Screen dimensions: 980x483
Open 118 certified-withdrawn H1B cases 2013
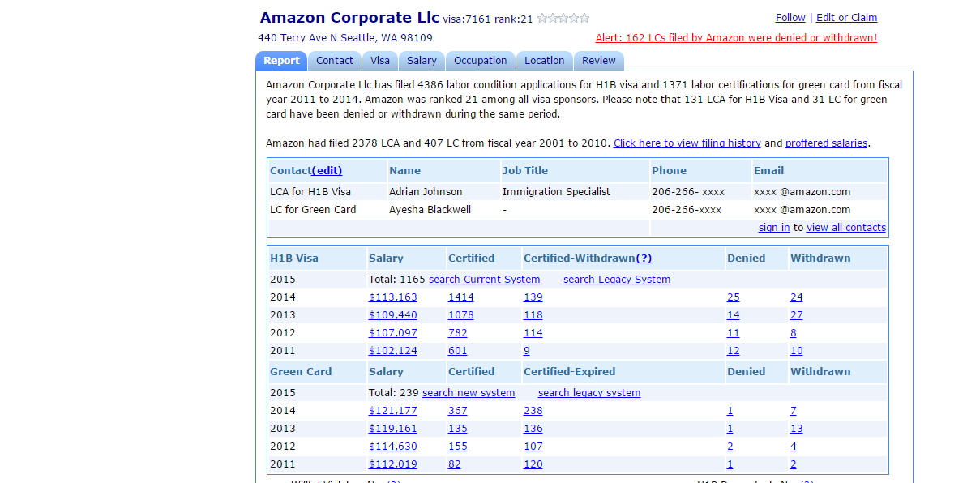[x=533, y=315]
